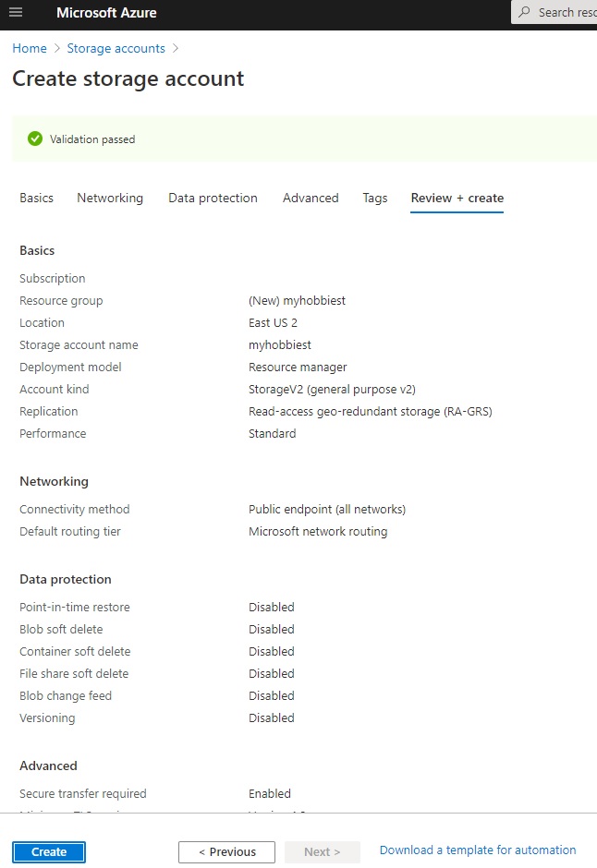Image resolution: width=597 pixels, height=868 pixels.
Task: Click the Blob change feed label
Action: [x=66, y=696]
